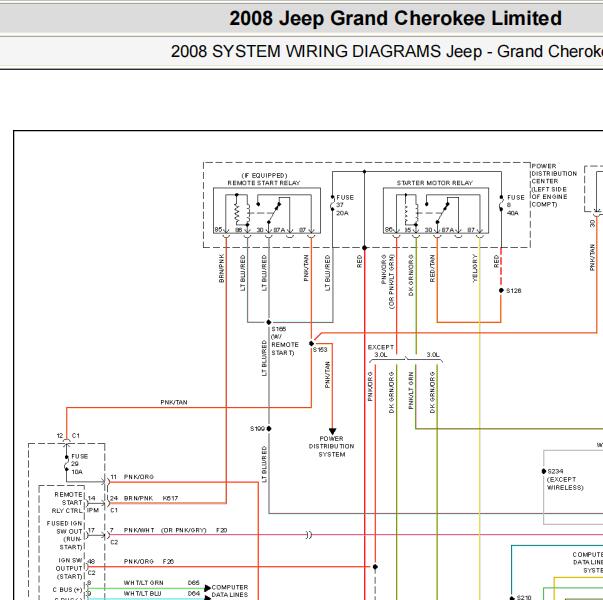Click the "S199" splice label
The width and height of the screenshot is (603, 600).
point(257,428)
